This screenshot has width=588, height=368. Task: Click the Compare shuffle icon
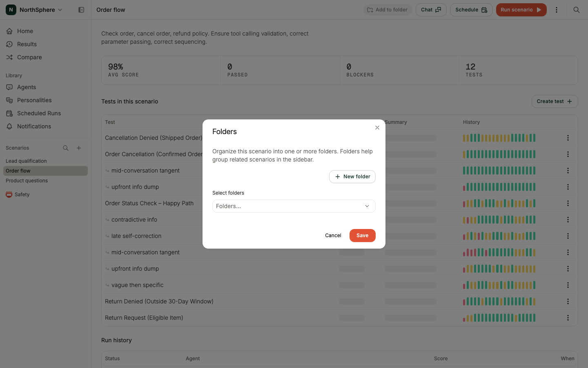(9, 57)
